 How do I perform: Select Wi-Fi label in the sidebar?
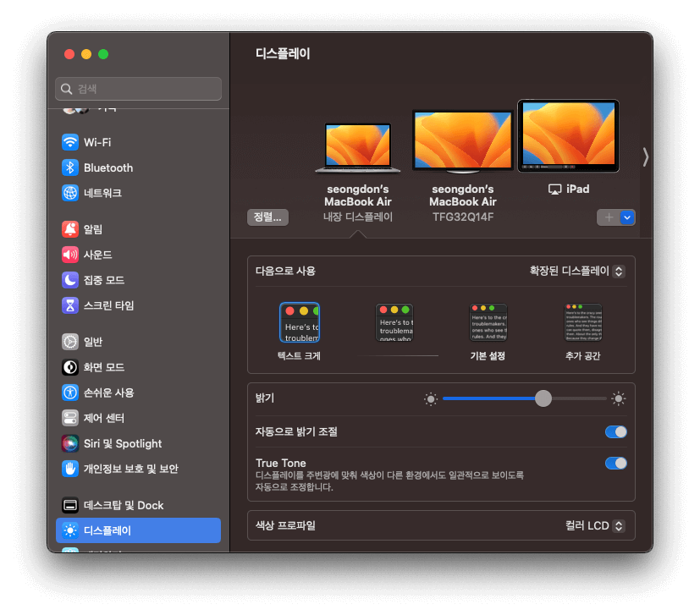point(97,142)
